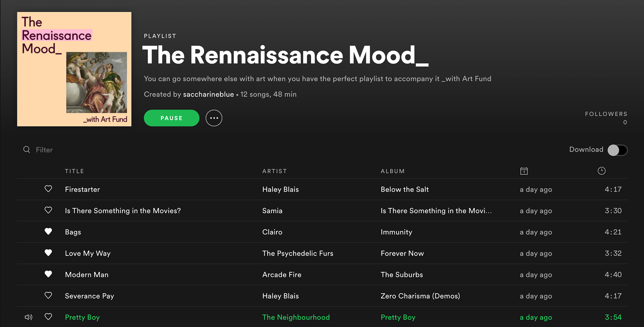644x327 pixels.
Task: Sort by duration clock icon
Action: tap(601, 171)
